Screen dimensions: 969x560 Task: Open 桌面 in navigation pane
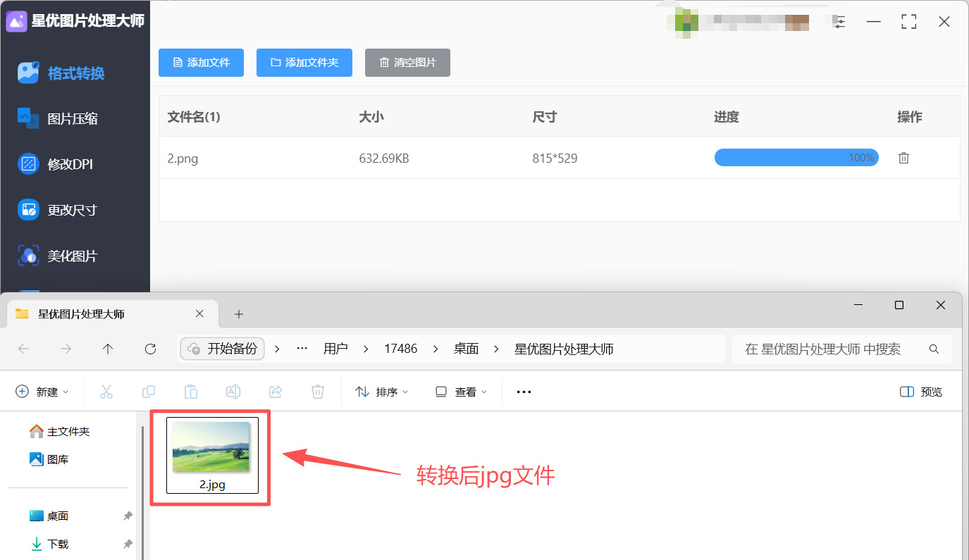[49, 516]
